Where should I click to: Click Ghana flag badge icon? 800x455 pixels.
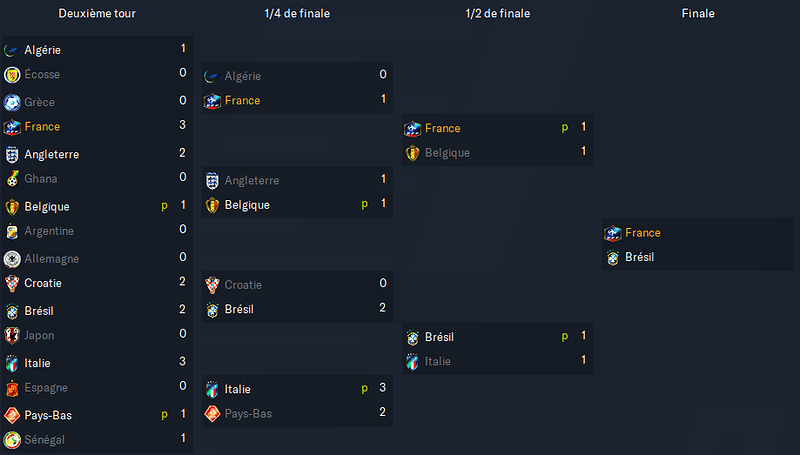coord(12,179)
